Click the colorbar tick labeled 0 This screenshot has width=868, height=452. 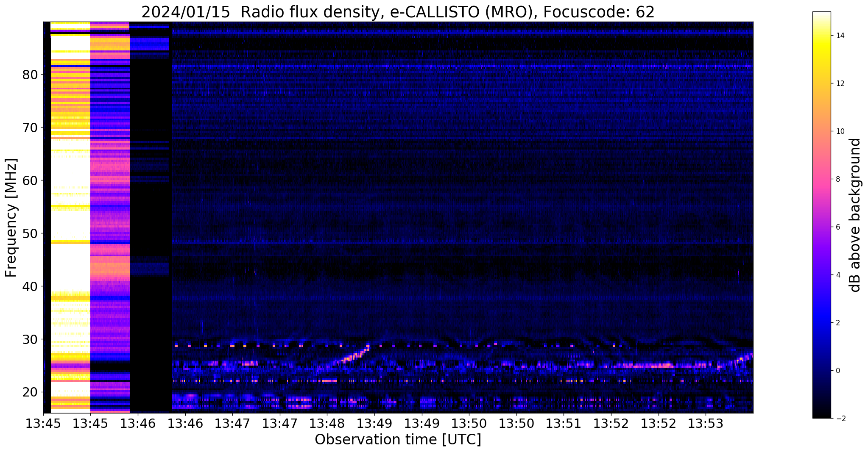click(x=837, y=371)
